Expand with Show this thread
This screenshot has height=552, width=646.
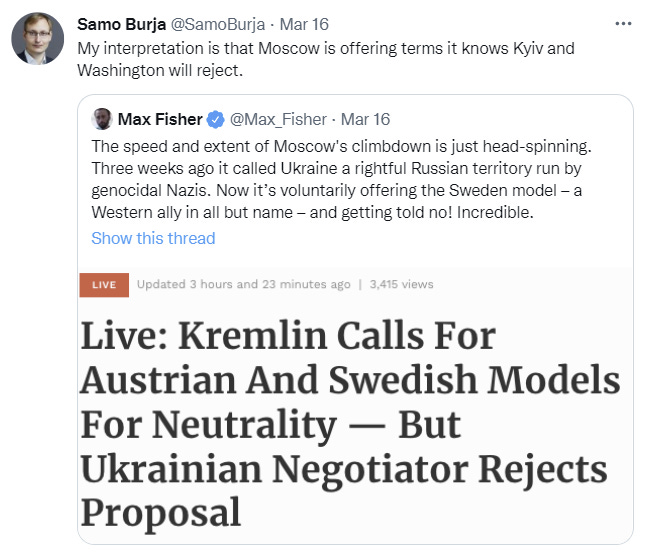[x=153, y=238]
